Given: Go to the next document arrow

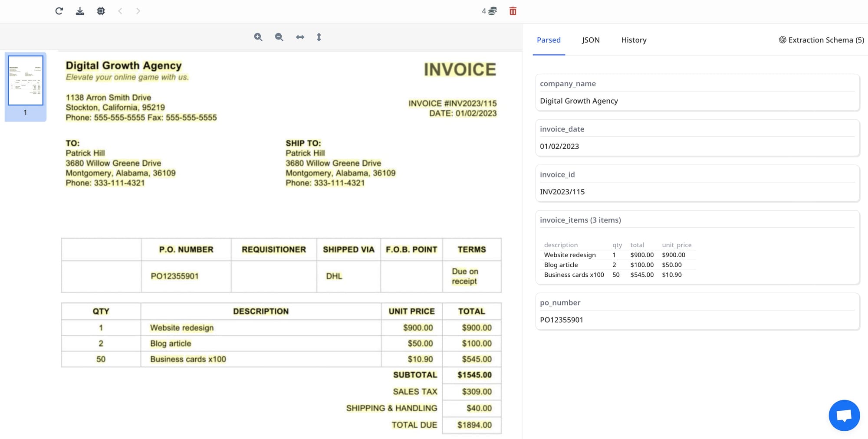Looking at the screenshot, I should point(138,11).
